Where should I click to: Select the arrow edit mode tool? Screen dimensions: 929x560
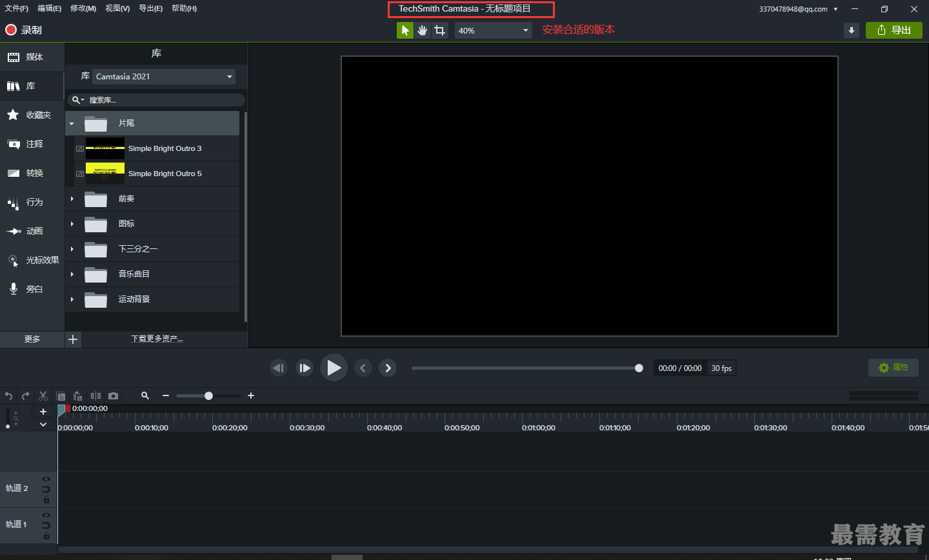tap(405, 30)
